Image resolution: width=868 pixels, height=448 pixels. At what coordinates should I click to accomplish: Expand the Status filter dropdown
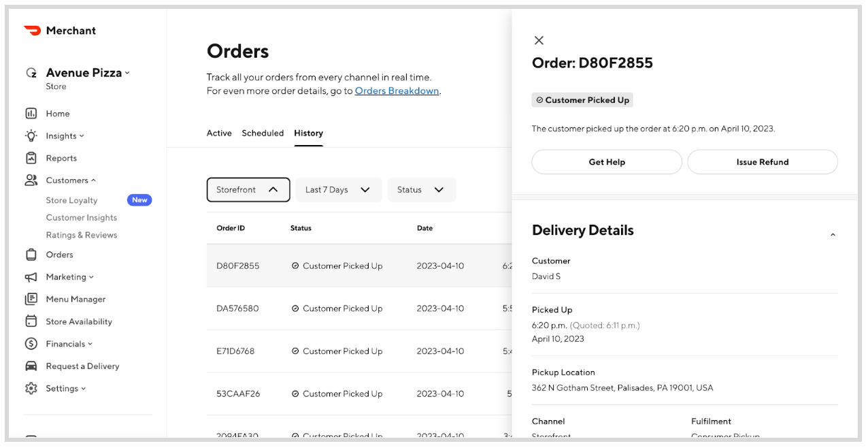[422, 189]
